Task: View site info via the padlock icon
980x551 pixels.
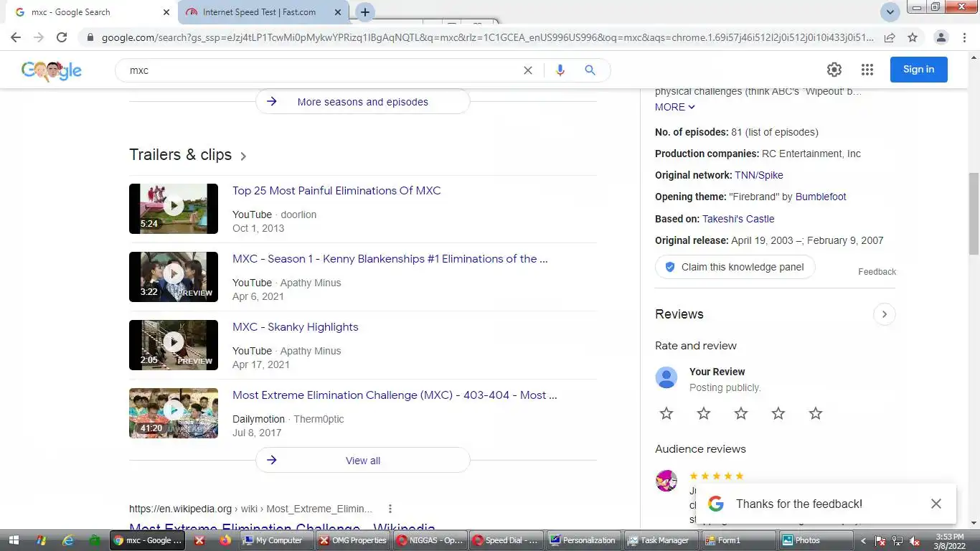Action: (90, 37)
